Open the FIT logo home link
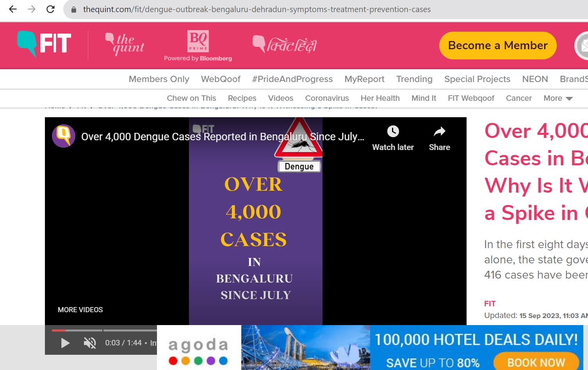588x370 pixels. [44, 43]
